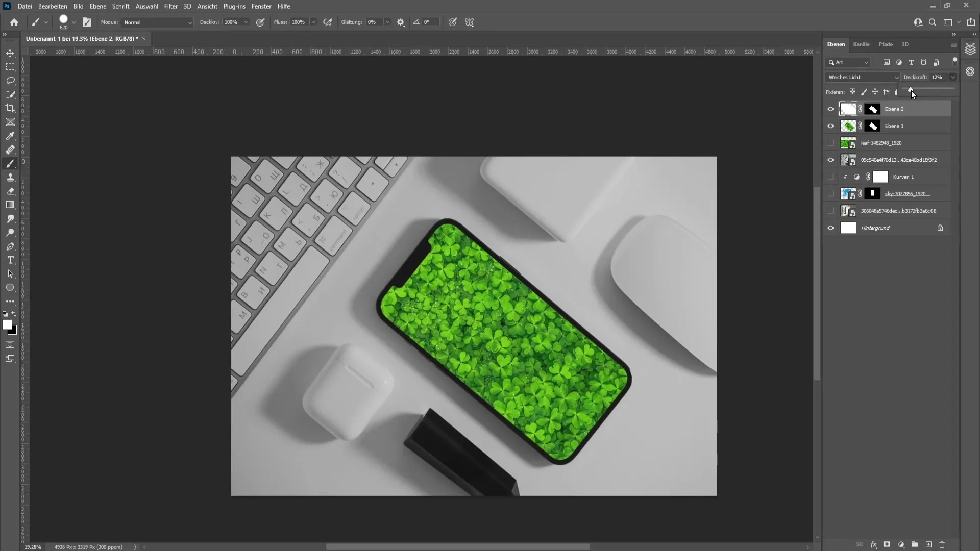The width and height of the screenshot is (980, 551).
Task: Select the Eyedropper tool
Action: 10,135
